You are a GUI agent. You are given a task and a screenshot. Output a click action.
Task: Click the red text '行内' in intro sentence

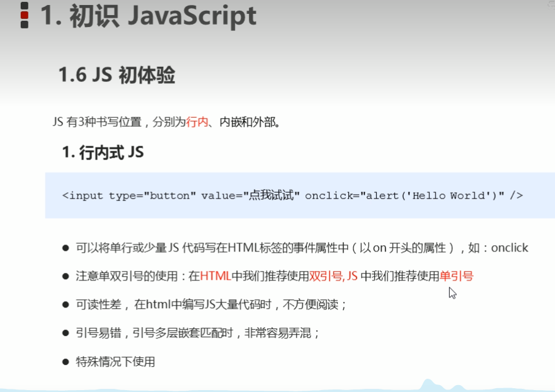pyautogui.click(x=197, y=122)
